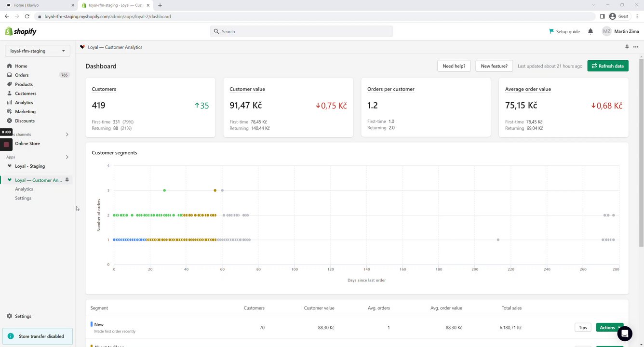The width and height of the screenshot is (644, 347).
Task: Click the Search field
Action: point(301,31)
